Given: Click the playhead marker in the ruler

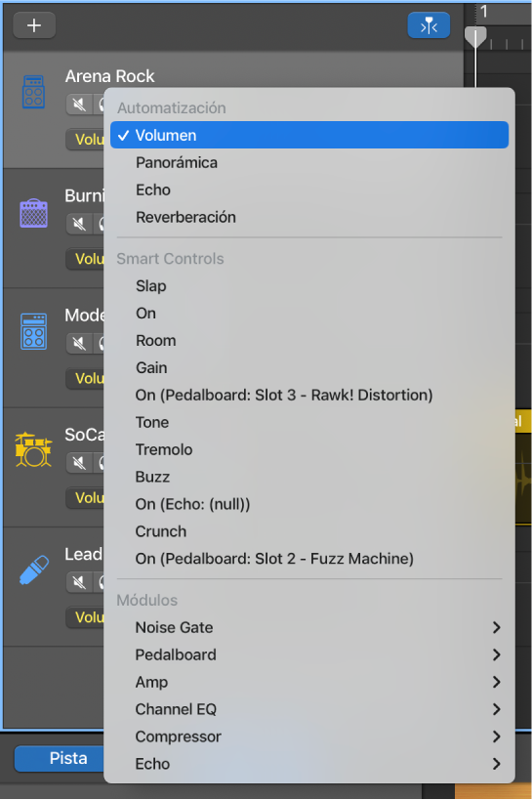Looking at the screenshot, I should [475, 37].
